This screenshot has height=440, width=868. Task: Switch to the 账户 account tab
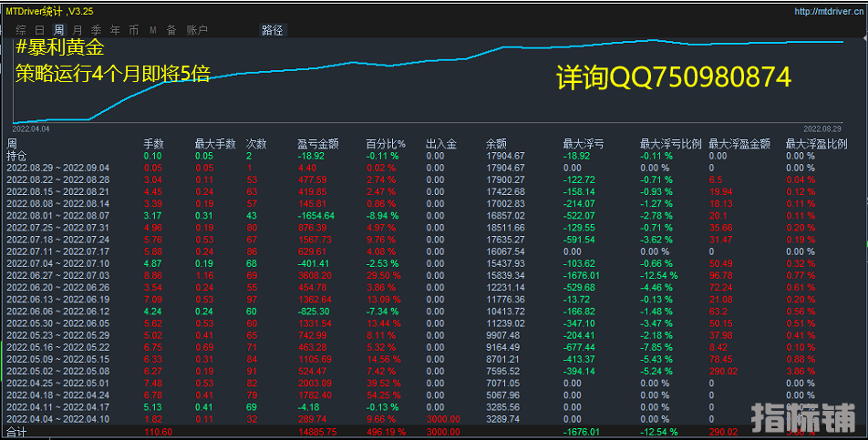pyautogui.click(x=197, y=30)
